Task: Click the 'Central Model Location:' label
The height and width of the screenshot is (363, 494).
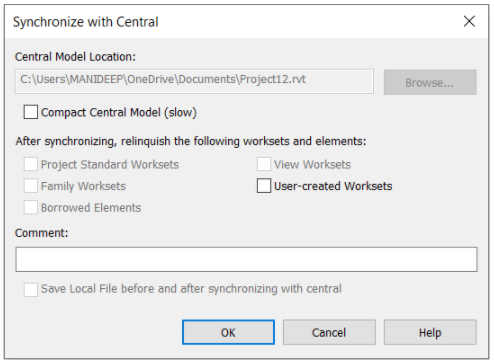Action: pos(75,57)
